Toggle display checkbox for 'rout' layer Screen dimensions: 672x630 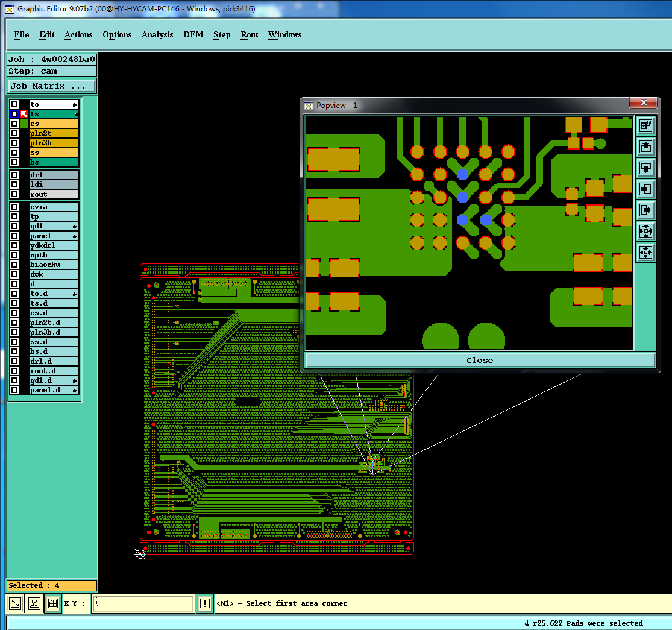pos(14,194)
